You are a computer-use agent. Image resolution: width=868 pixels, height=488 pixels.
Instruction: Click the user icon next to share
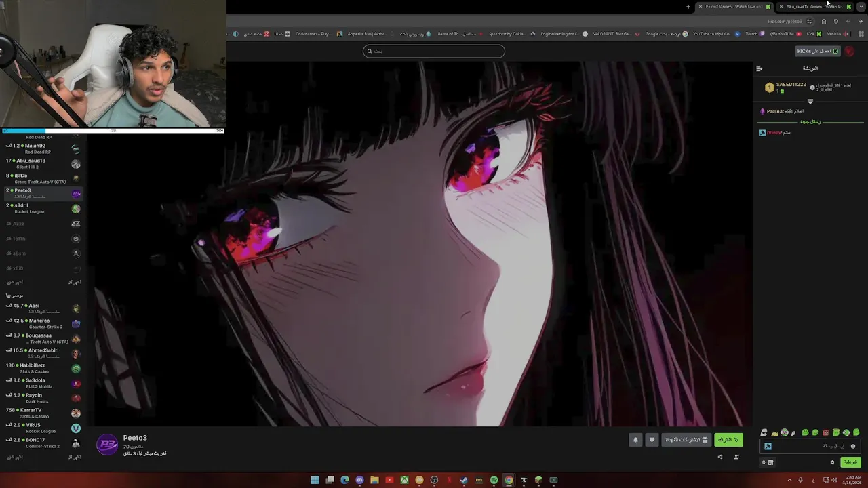[x=736, y=457]
